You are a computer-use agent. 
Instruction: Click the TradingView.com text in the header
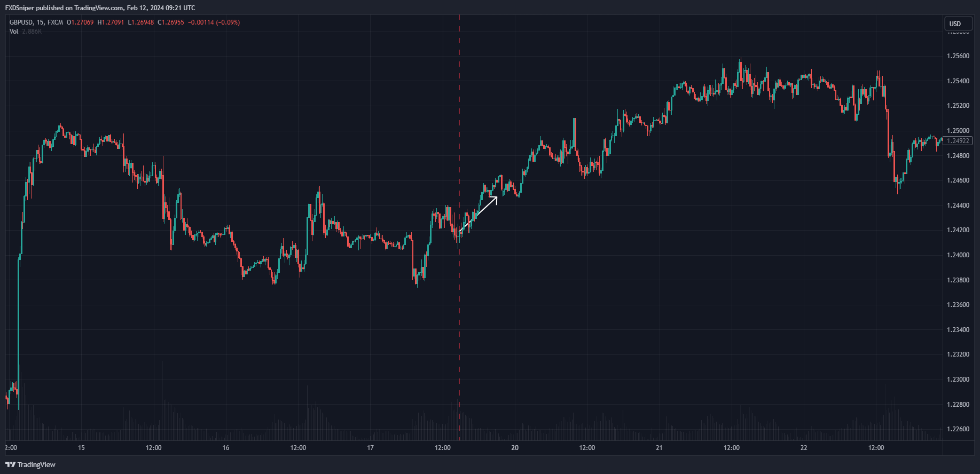coord(99,8)
